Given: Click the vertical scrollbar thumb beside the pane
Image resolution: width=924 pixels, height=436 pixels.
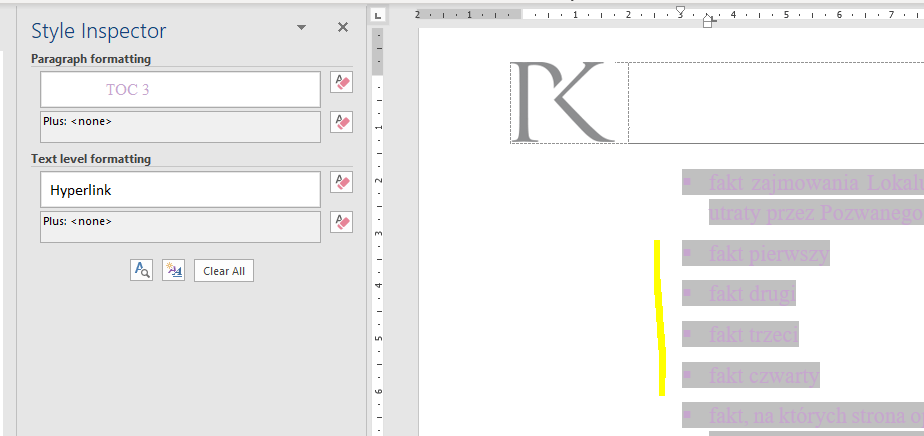Looking at the screenshot, I should 377,52.
